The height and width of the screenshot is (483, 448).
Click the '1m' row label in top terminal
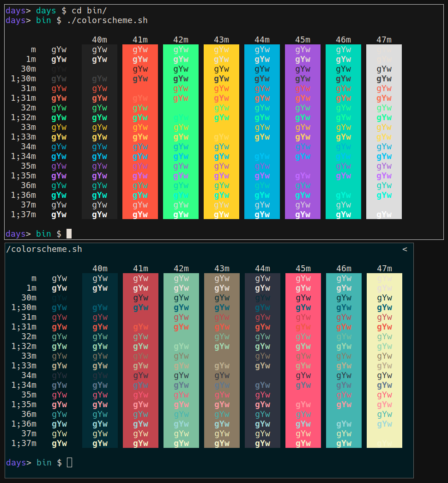click(x=31, y=59)
